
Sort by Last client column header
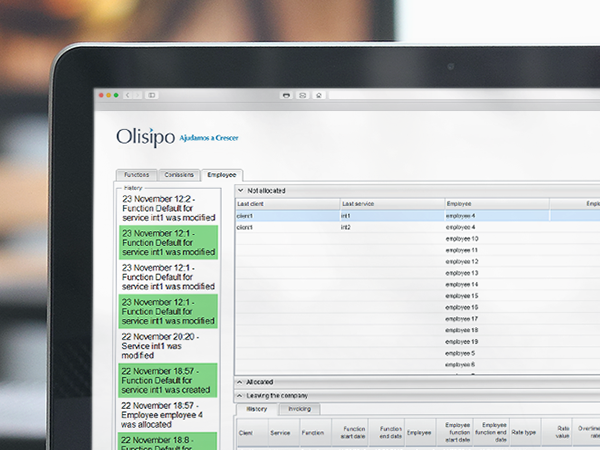287,204
